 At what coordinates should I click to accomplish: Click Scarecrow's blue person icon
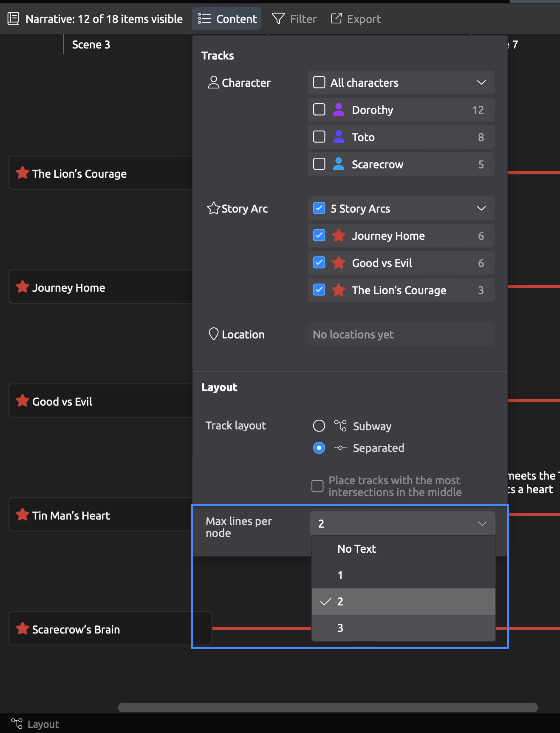339,164
